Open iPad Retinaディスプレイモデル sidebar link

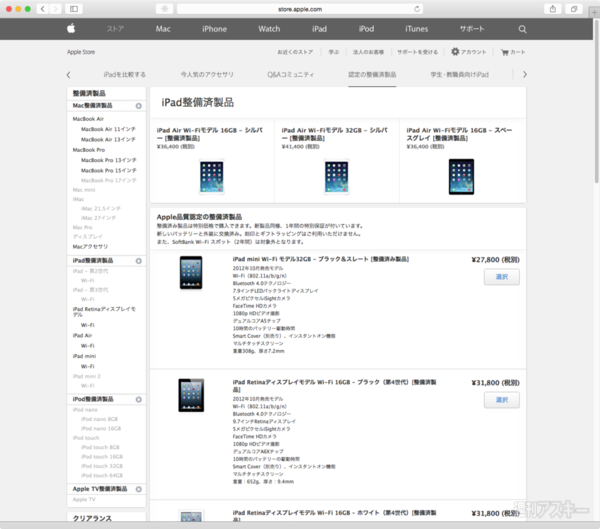tap(104, 312)
